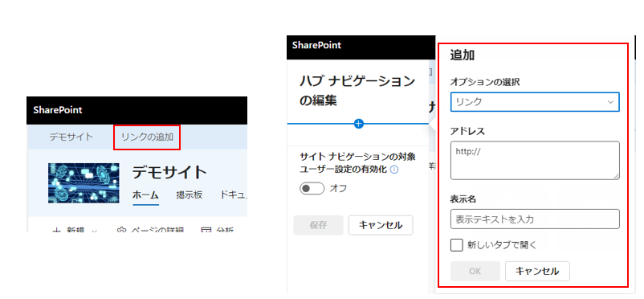Viewport: 644px width, 299px height.
Task: Click the デモサイト hub navigation link
Action: (x=71, y=137)
